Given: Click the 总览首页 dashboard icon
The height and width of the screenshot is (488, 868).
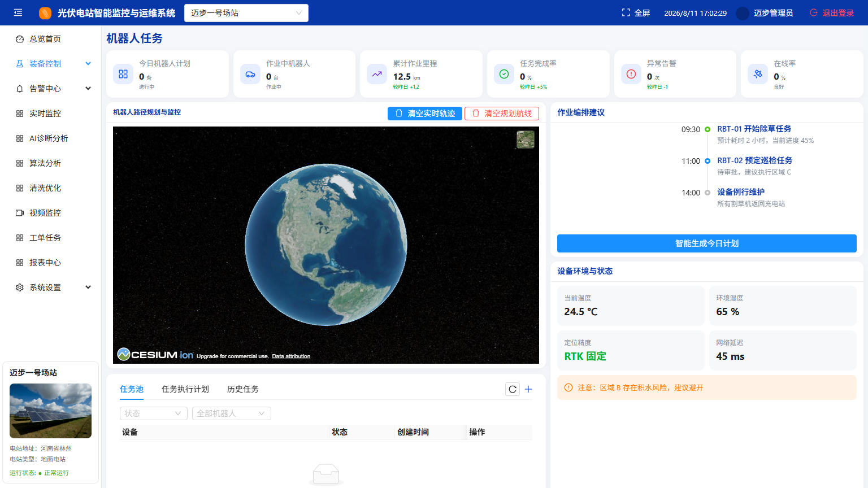Looking at the screenshot, I should (20, 39).
